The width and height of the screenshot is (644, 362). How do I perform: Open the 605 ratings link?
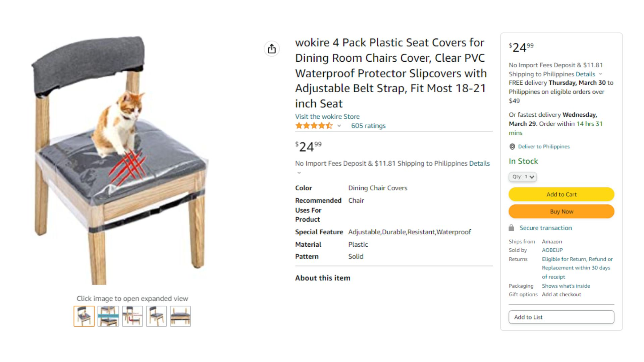[368, 126]
